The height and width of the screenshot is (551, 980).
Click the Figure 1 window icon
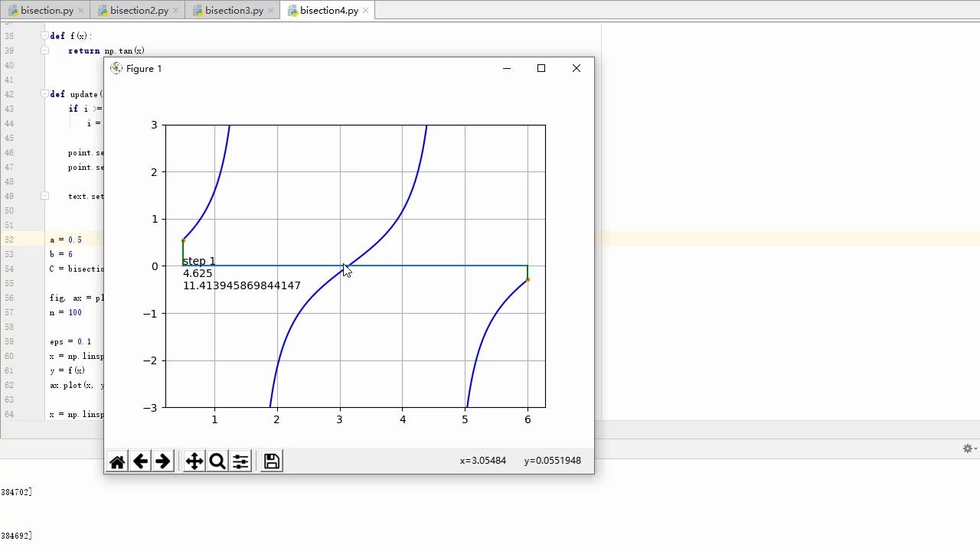tap(116, 68)
